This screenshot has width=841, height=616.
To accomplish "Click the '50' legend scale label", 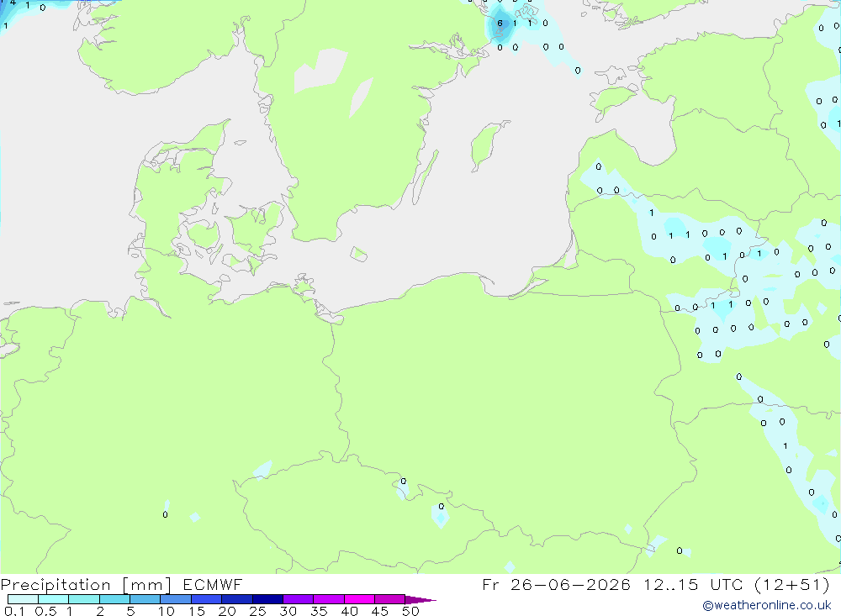I will click(410, 611).
